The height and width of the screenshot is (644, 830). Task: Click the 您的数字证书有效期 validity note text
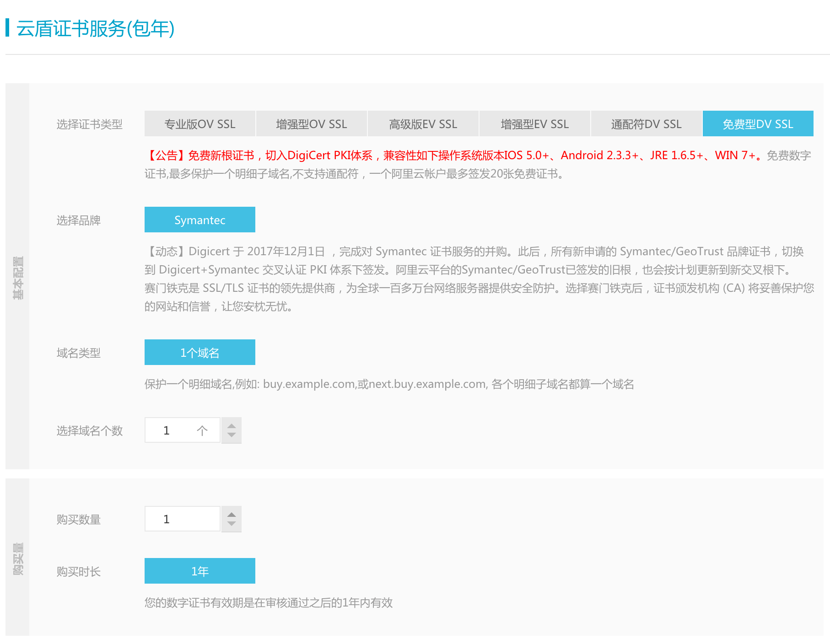click(x=269, y=603)
